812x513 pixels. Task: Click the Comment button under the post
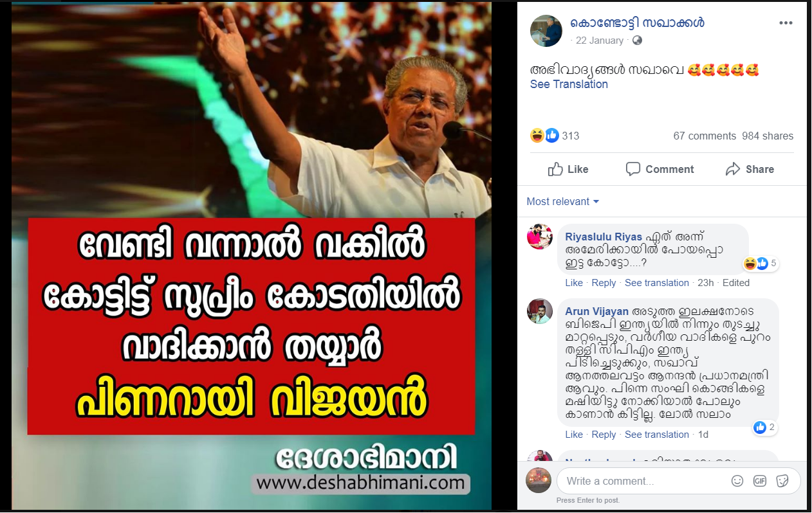click(660, 169)
